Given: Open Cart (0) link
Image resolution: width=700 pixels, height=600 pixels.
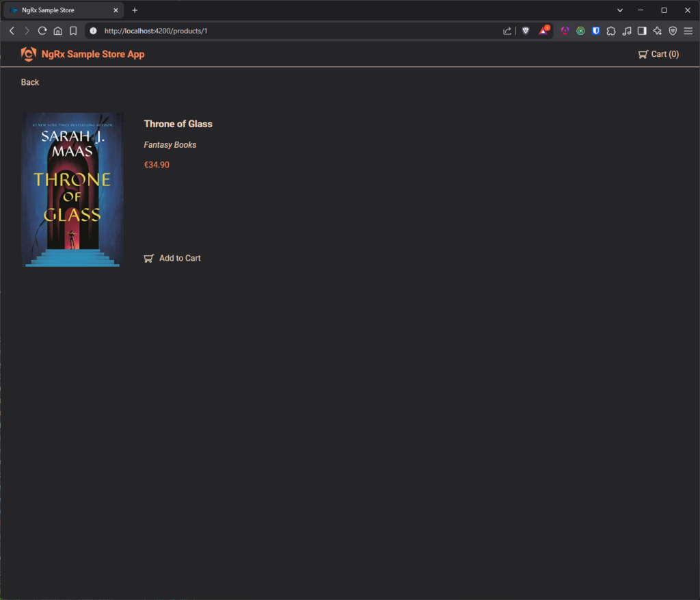Looking at the screenshot, I should click(658, 54).
